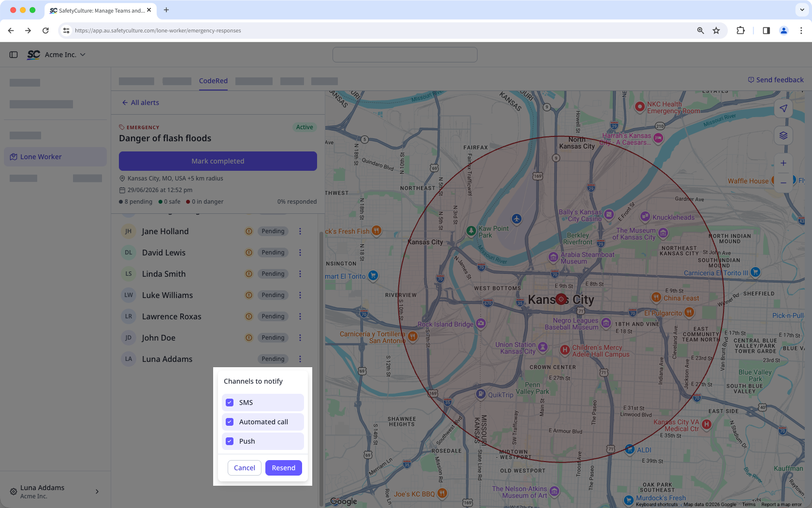The width and height of the screenshot is (812, 508).
Task: Open more options for David Lewis
Action: tap(300, 253)
